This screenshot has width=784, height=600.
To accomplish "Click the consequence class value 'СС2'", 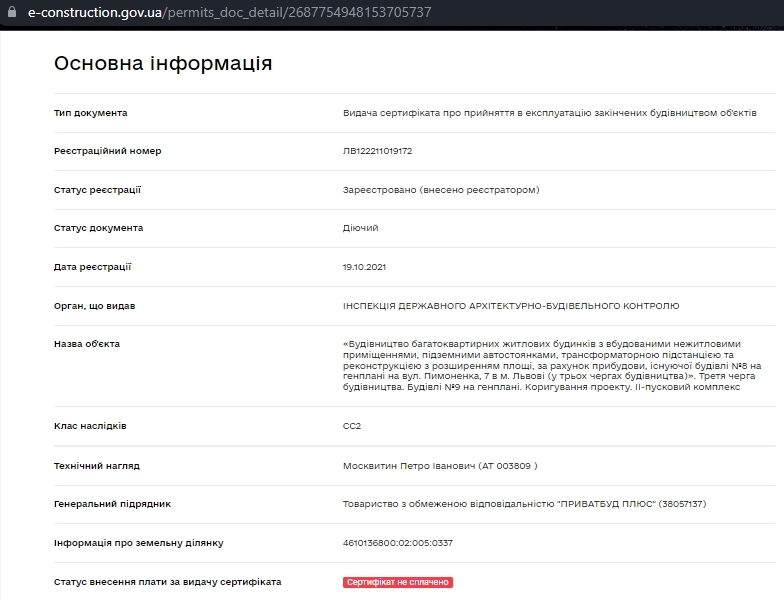I will [x=352, y=426].
